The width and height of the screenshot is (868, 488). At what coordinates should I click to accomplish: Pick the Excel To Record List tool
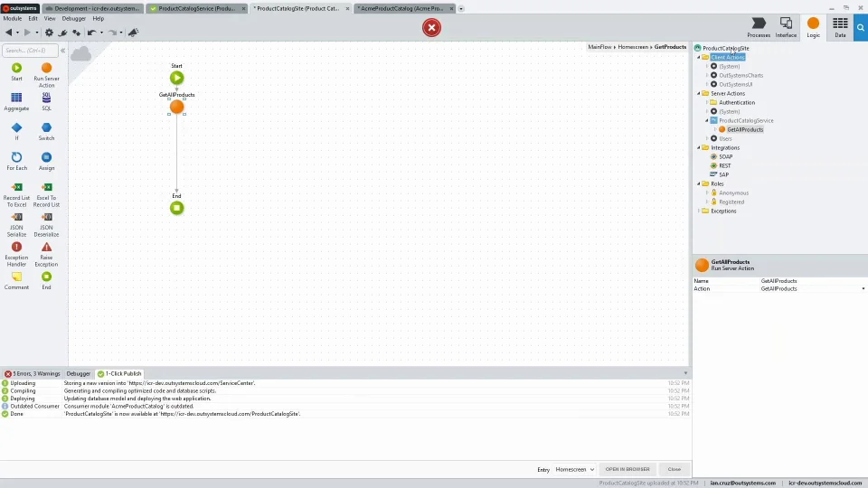(46, 195)
